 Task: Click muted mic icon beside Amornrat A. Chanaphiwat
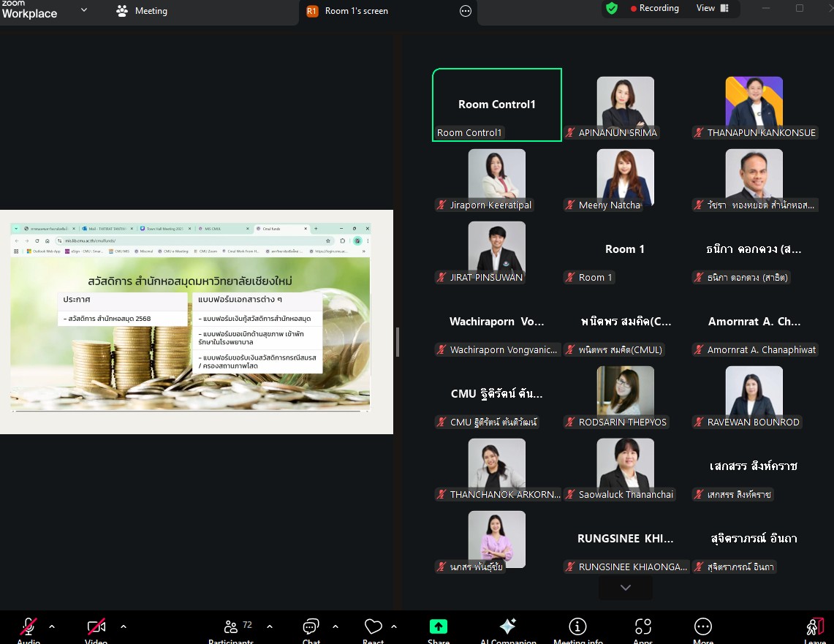tap(699, 349)
